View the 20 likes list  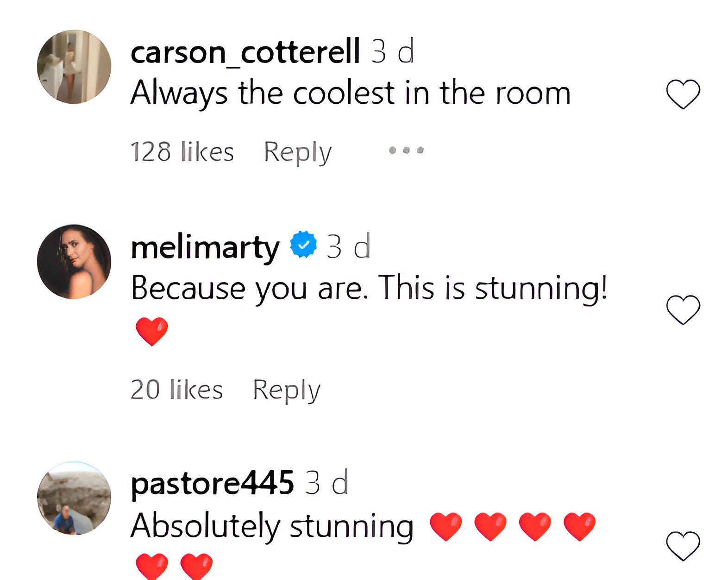176,389
